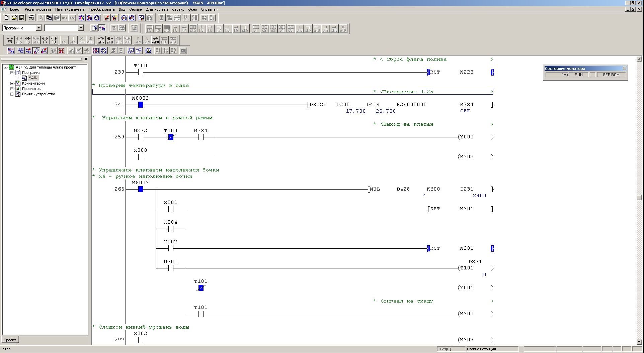This screenshot has width=644, height=353.
Task: Insert normally open contact (F5)
Action: [10, 40]
